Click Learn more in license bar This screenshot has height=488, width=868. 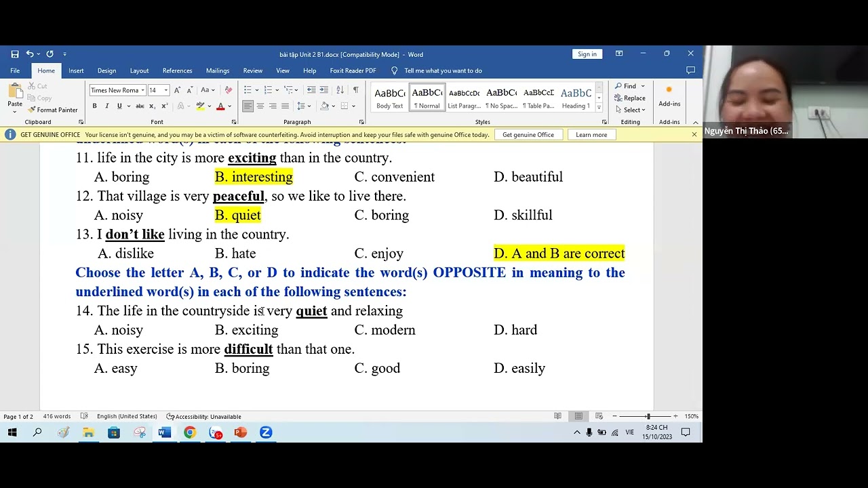click(591, 135)
